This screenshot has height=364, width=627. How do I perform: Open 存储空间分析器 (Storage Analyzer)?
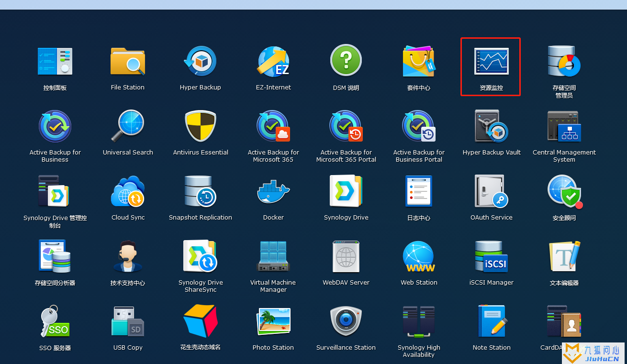[55, 256]
